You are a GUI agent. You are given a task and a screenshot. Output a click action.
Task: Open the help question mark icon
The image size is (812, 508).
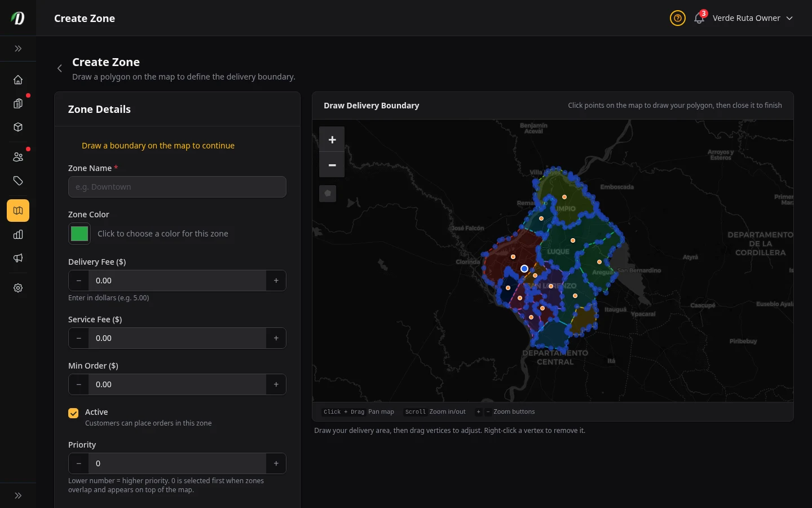click(677, 18)
